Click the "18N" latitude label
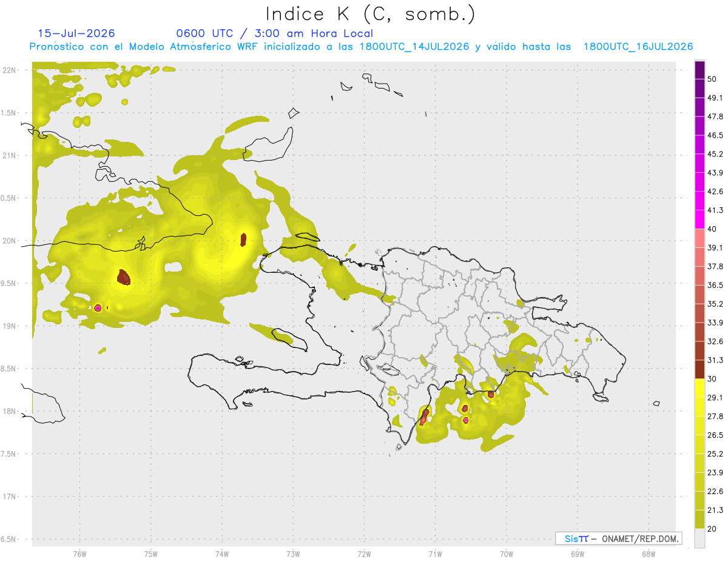The image size is (728, 562). click(x=10, y=411)
